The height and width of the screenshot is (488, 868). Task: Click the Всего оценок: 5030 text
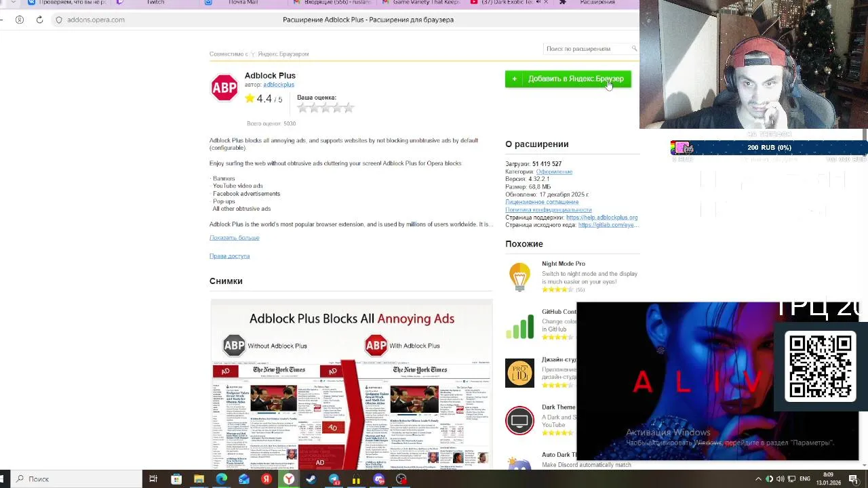[271, 123]
